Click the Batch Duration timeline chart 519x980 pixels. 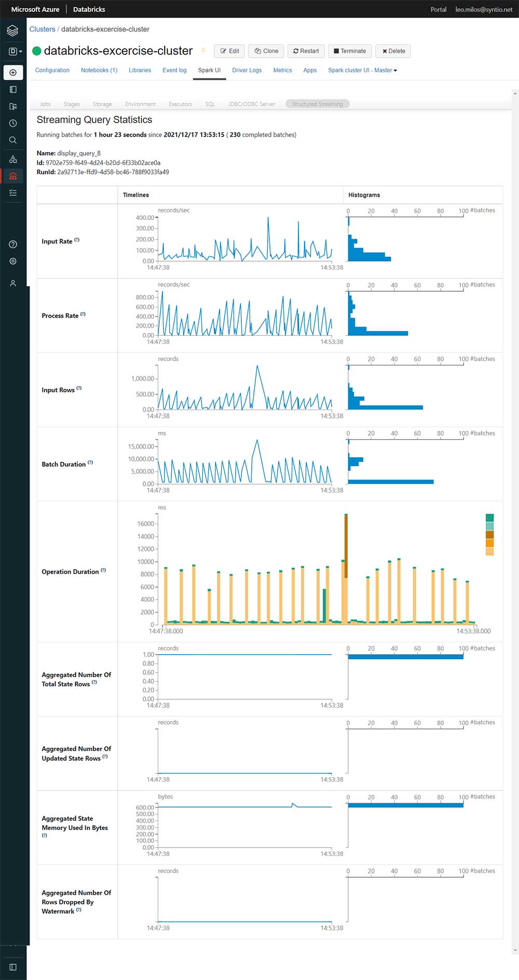(244, 461)
